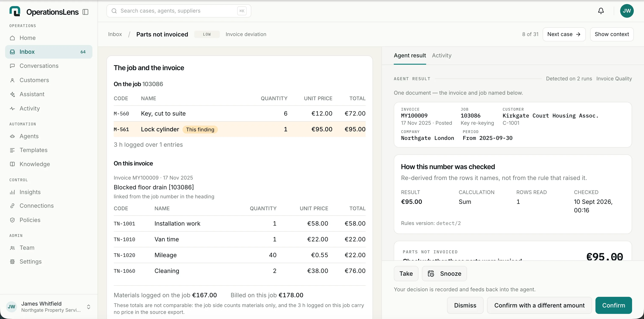
Task: Click the ⌘K shortcut badge in search
Action: click(241, 11)
